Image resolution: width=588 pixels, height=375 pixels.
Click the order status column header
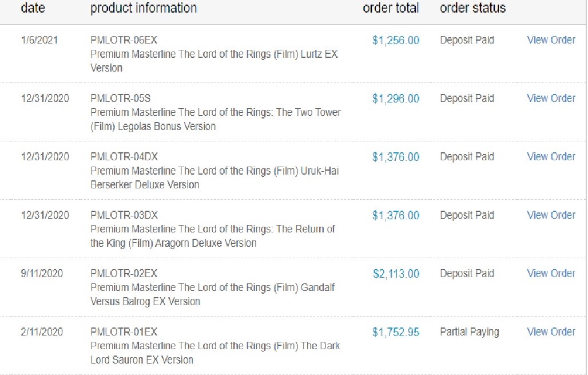(472, 8)
